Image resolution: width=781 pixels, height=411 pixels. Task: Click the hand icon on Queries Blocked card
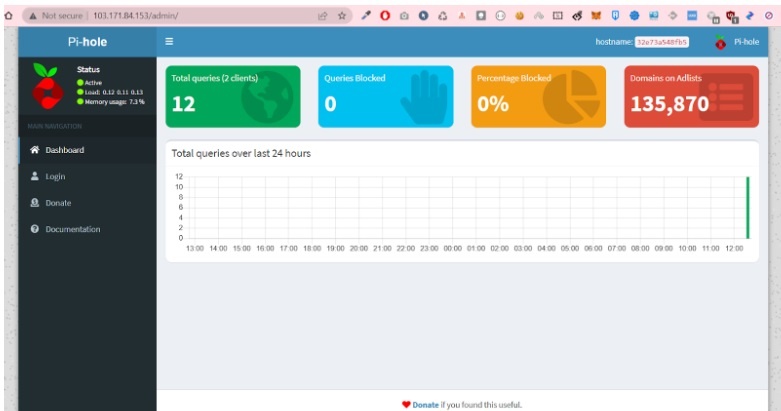(424, 97)
